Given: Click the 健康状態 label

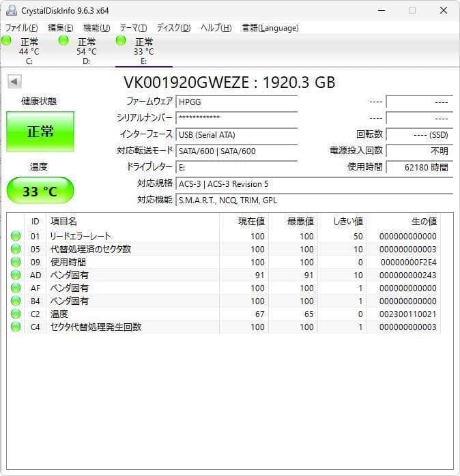Looking at the screenshot, I should [x=39, y=101].
